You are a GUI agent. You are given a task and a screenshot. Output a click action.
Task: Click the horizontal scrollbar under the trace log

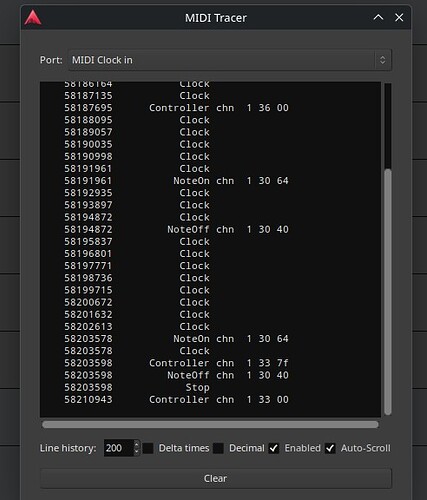coord(210,424)
